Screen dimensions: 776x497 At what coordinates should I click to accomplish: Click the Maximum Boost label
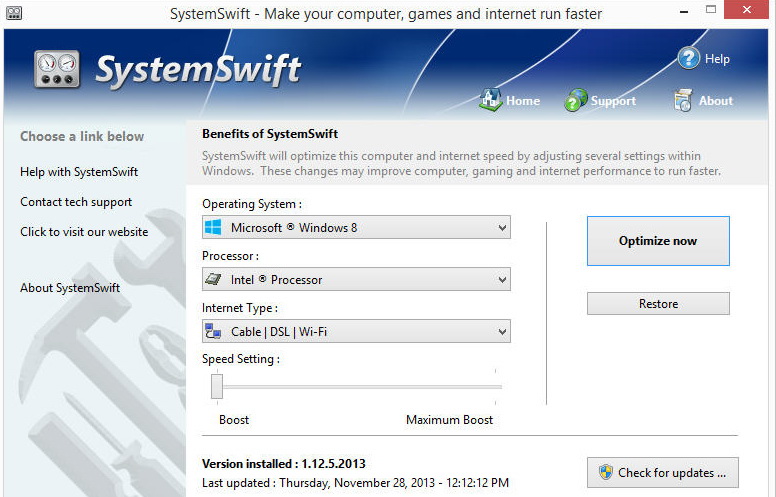(x=449, y=420)
